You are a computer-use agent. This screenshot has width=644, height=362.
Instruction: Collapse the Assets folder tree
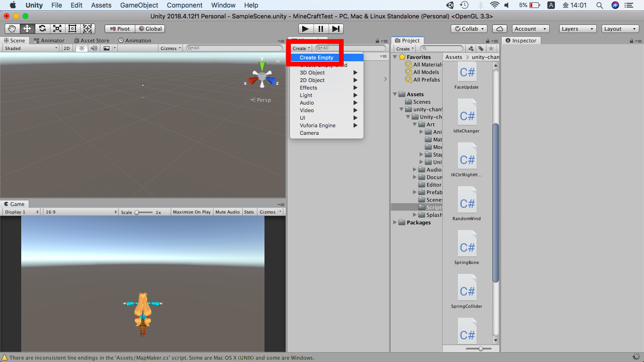click(x=395, y=94)
